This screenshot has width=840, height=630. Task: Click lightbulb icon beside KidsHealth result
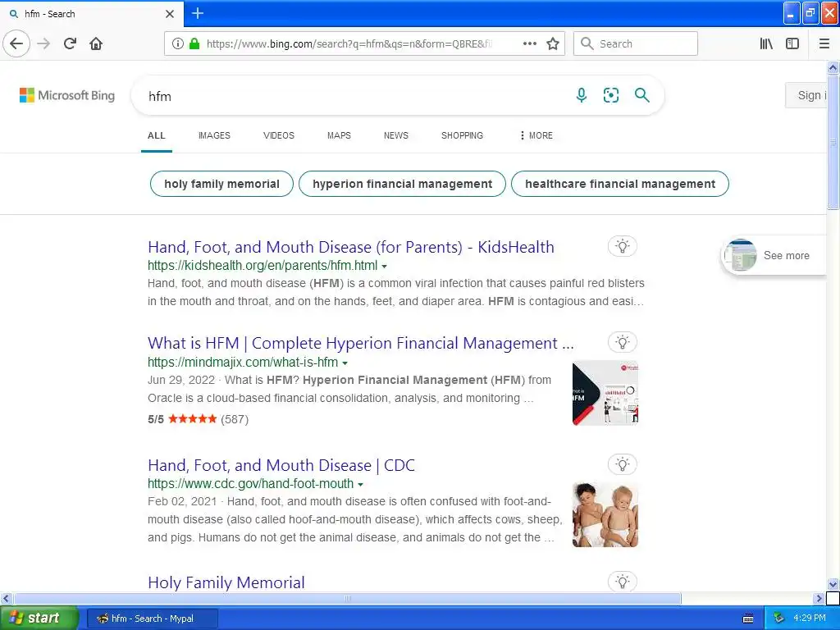[623, 246]
